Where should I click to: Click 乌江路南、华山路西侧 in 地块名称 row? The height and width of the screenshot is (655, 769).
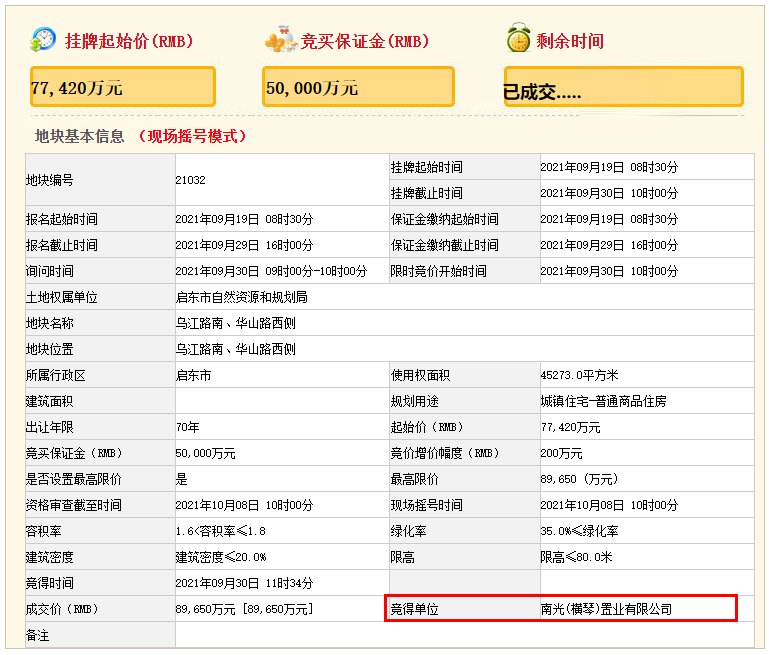pyautogui.click(x=235, y=323)
